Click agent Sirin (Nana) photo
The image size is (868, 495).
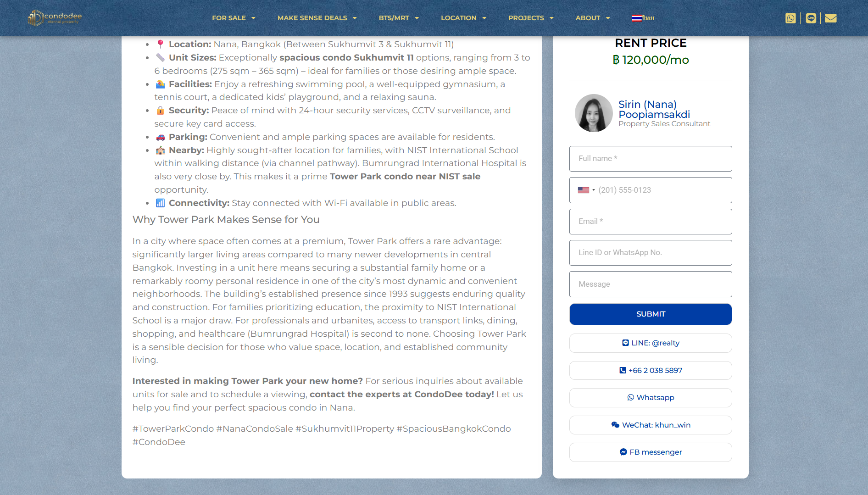[x=594, y=113]
